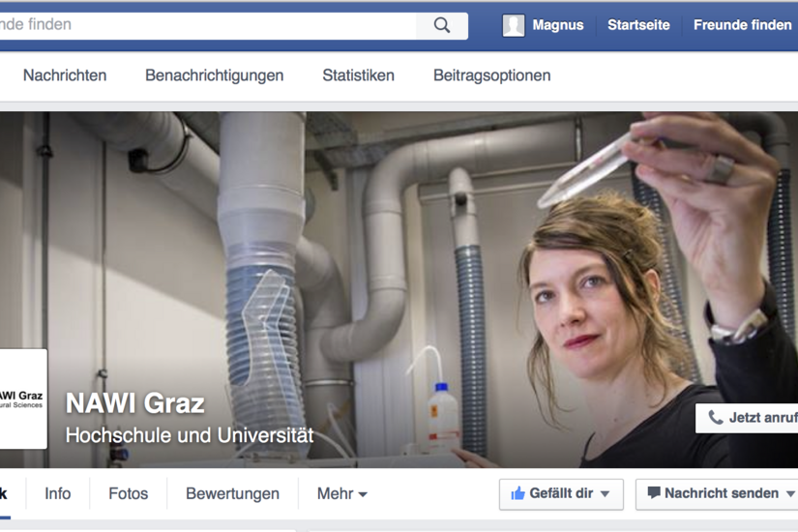Click the magnifying glass search icon
This screenshot has width=798, height=532.
click(x=442, y=25)
